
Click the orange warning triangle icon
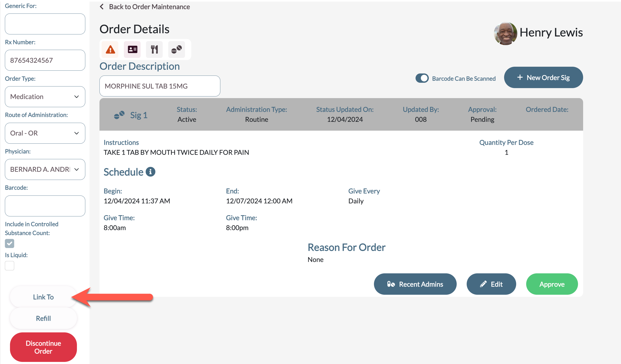[x=110, y=50]
